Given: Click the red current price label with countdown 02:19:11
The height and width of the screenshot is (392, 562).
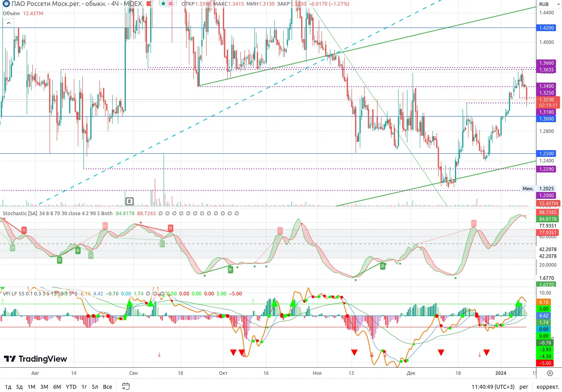Looking at the screenshot, I should click(x=548, y=103).
